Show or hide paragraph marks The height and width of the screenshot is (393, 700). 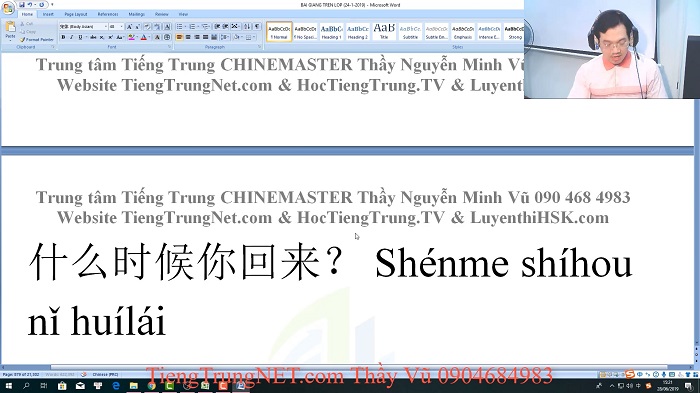tap(257, 27)
